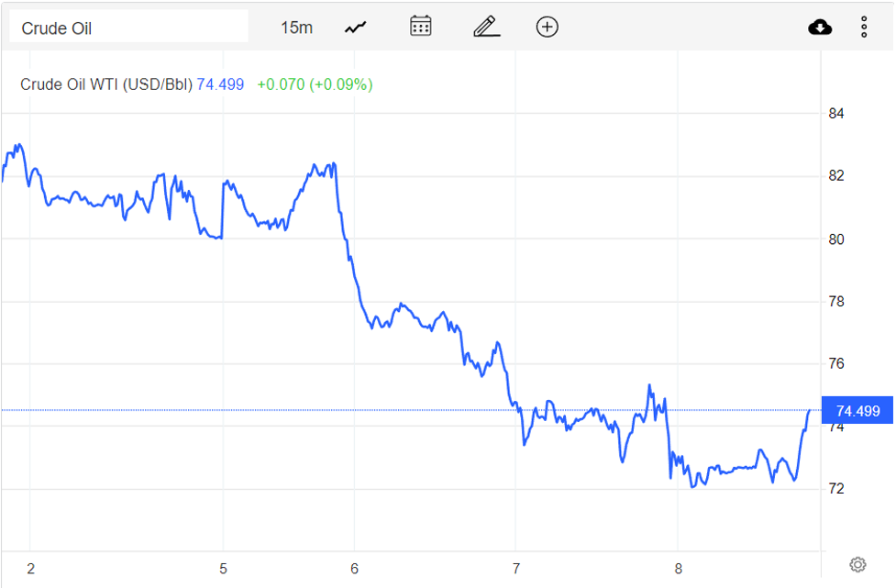Click the chart type zigzag icon

pos(354,27)
